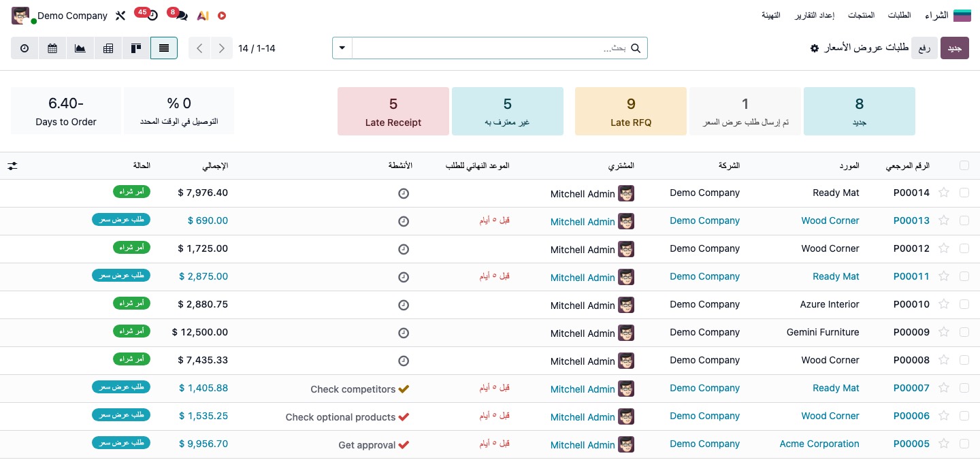Click the الشراء app name

coord(936,15)
